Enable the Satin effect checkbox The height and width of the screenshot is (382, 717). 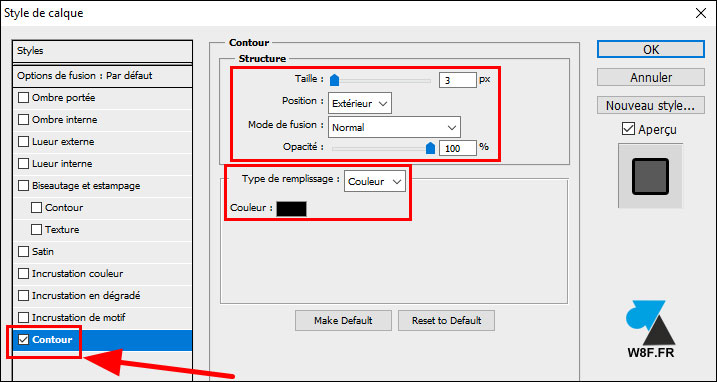click(23, 252)
